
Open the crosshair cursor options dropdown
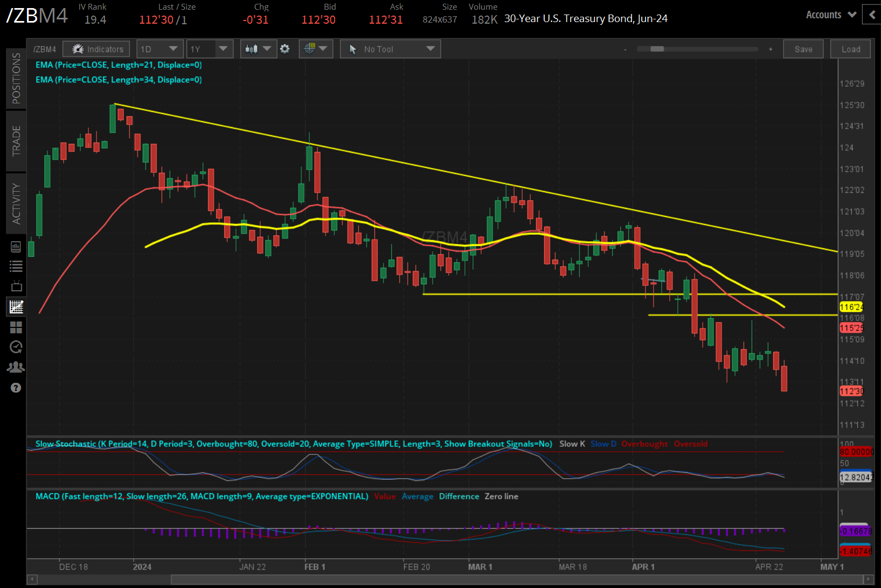(x=315, y=49)
